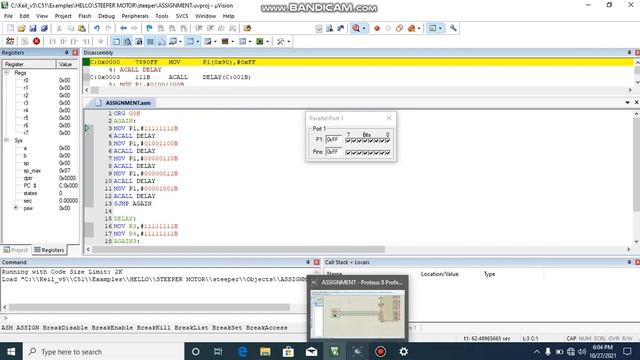Pin the Registers panel with pushpin

[67, 53]
